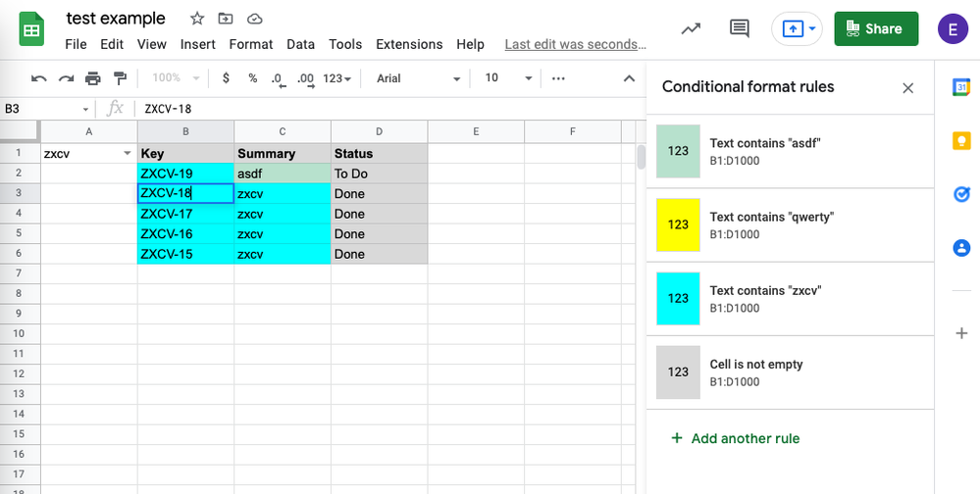Select the Summary header cell

tap(283, 154)
